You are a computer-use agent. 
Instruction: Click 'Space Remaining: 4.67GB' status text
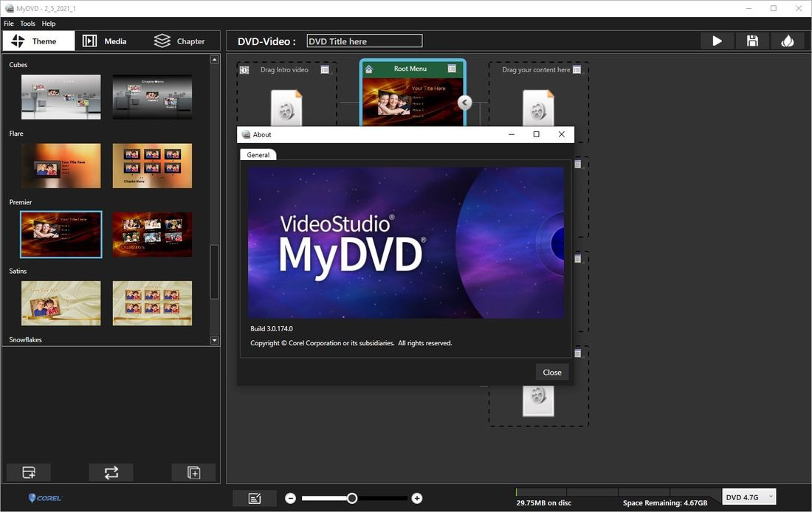(665, 502)
